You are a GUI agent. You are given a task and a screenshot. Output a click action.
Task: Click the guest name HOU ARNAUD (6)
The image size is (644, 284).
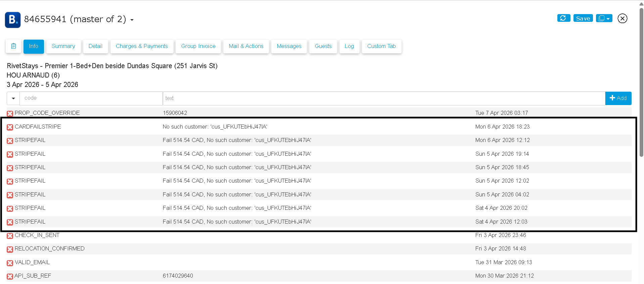coord(33,75)
